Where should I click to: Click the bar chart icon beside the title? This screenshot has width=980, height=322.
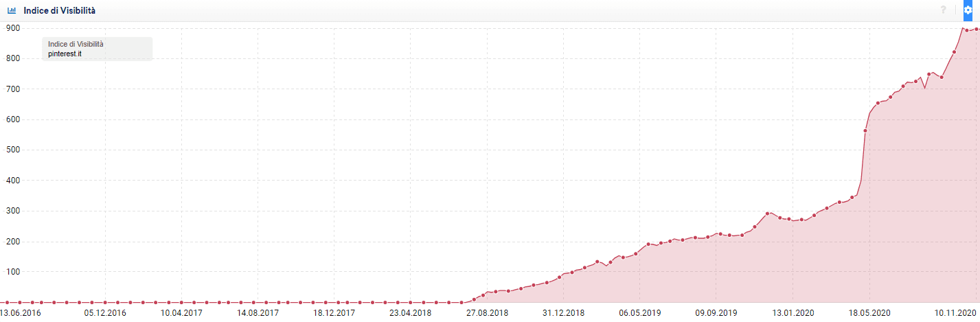(12, 11)
